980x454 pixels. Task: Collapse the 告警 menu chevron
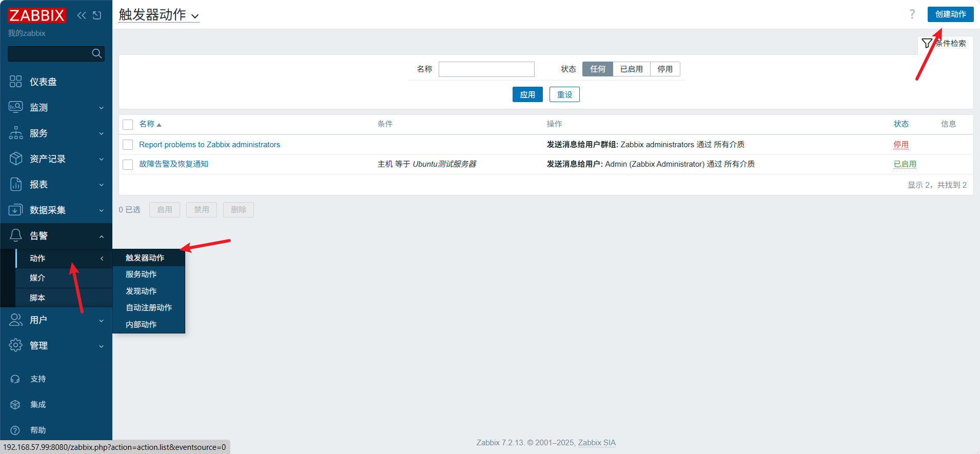(x=101, y=236)
